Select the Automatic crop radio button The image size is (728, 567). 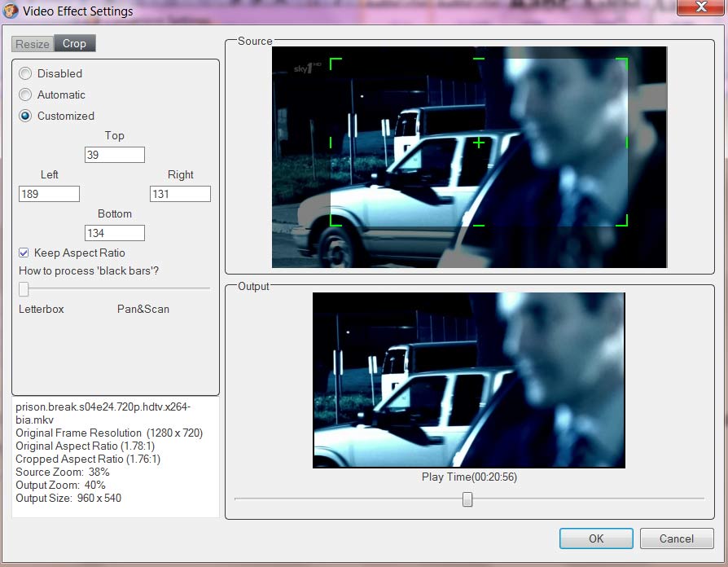tap(25, 94)
